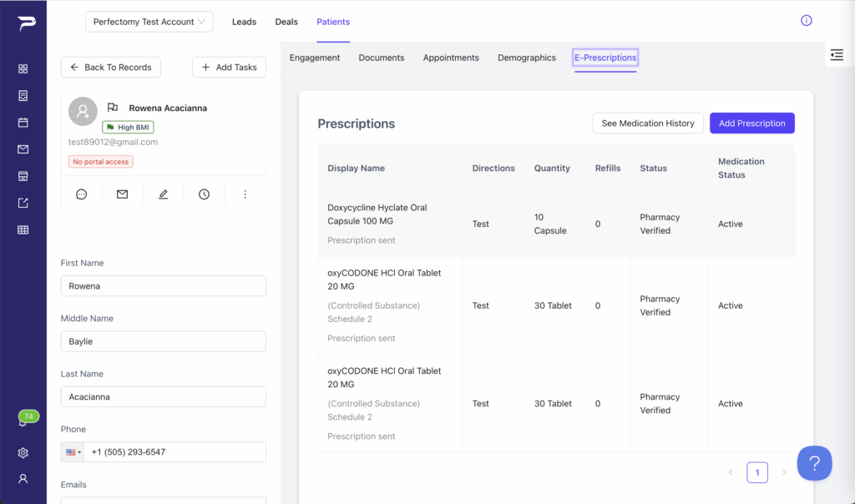Switch to the Appointments tab
This screenshot has height=504, width=855.
(451, 58)
